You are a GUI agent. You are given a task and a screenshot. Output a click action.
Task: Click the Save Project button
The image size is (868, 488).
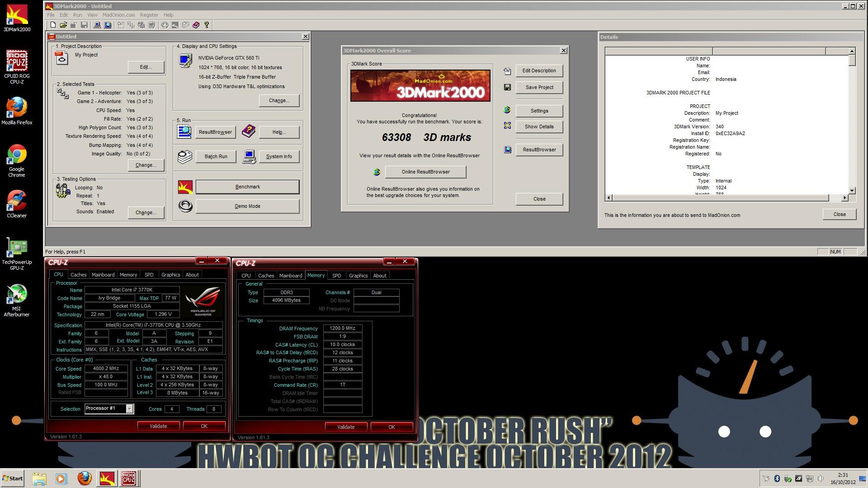tap(539, 87)
